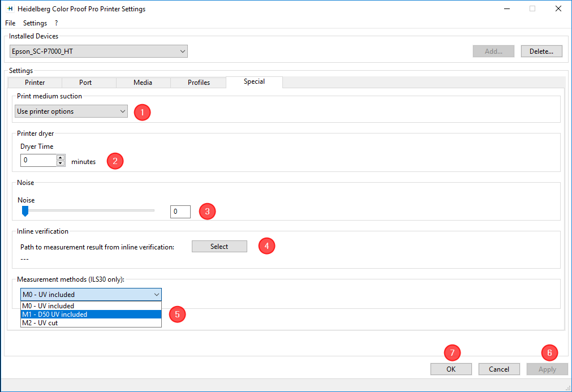572x392 pixels.
Task: Maximize the Printer Settings window
Action: [532, 8]
